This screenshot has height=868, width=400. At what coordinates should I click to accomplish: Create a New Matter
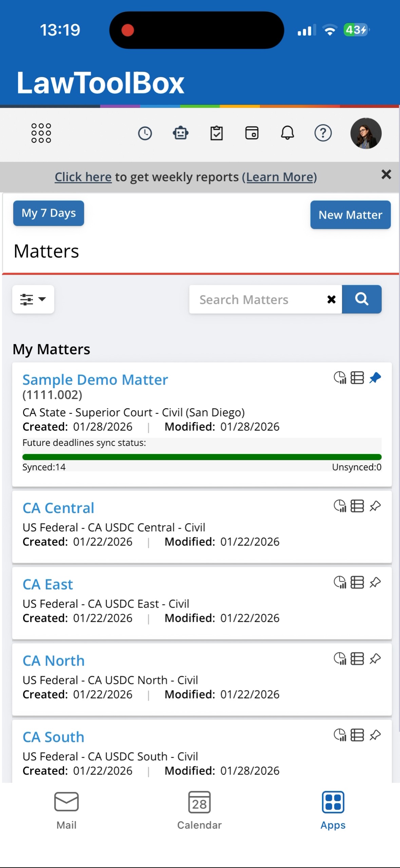click(x=350, y=215)
